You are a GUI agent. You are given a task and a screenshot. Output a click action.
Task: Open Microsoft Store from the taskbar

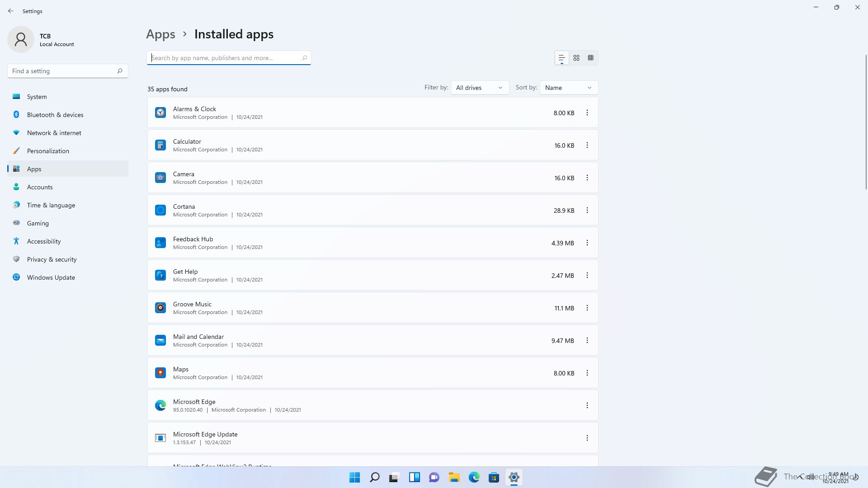tap(494, 477)
